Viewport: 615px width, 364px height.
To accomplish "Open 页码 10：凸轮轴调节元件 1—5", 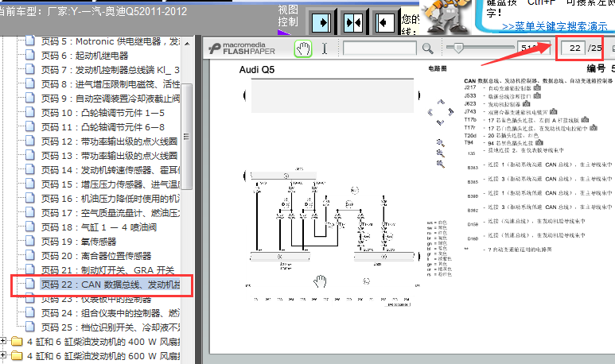I will pos(103,113).
